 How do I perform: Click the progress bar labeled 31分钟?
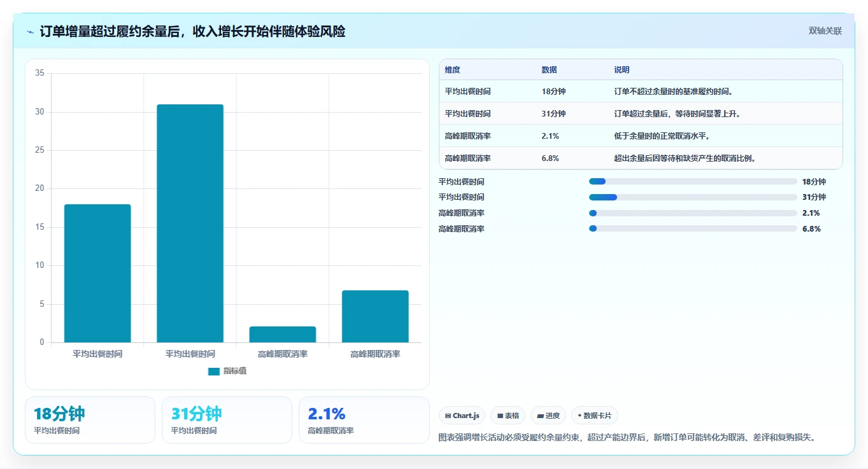tap(693, 197)
